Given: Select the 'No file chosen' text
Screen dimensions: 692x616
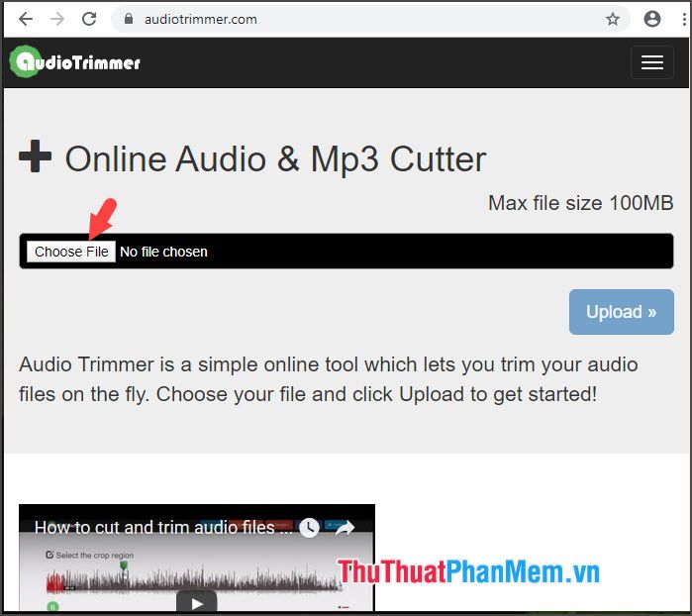Looking at the screenshot, I should point(163,252).
